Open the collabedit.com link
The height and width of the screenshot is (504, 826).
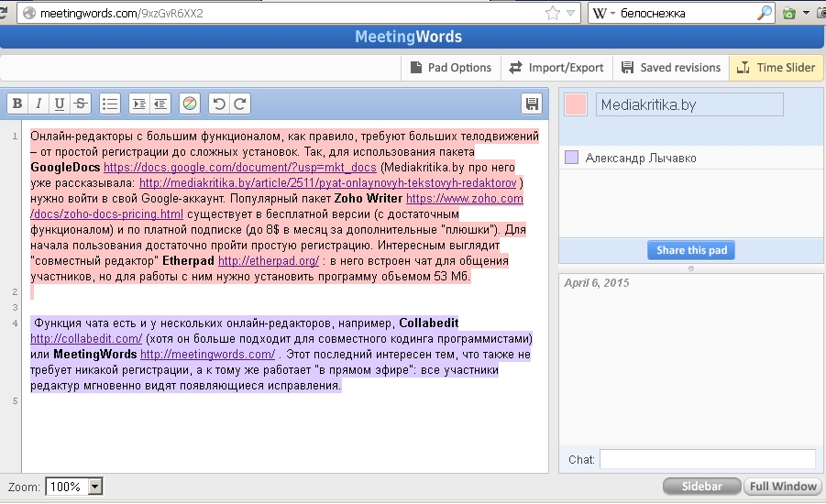click(86, 339)
